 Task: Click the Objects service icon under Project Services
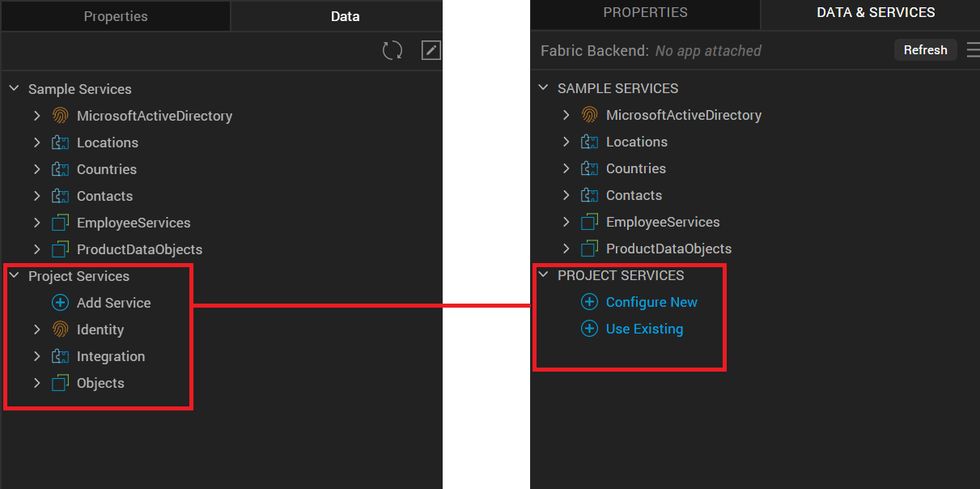tap(60, 383)
